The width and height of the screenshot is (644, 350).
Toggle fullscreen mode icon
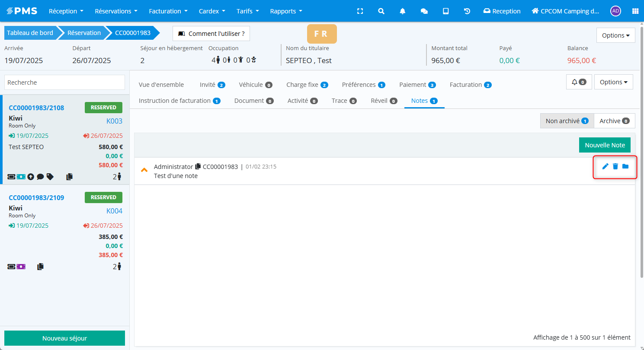360,11
